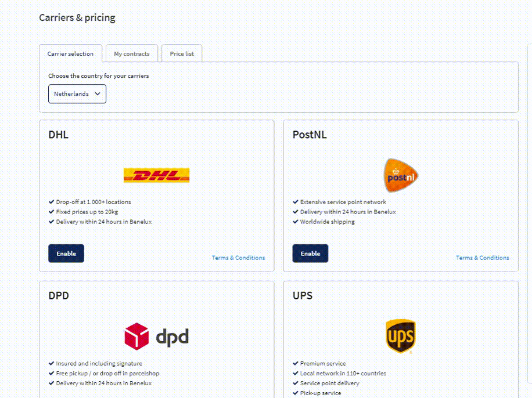Image resolution: width=532 pixels, height=398 pixels.
Task: Click checkmark beside Premium service
Action: (296, 363)
